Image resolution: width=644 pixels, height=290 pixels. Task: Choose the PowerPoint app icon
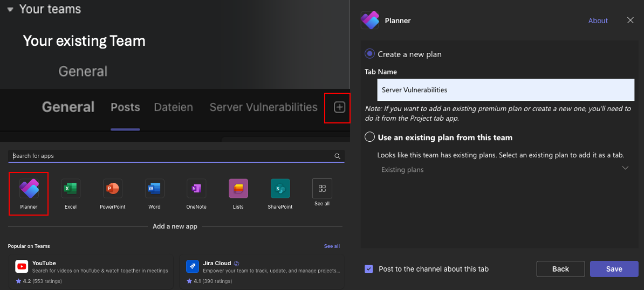(113, 189)
